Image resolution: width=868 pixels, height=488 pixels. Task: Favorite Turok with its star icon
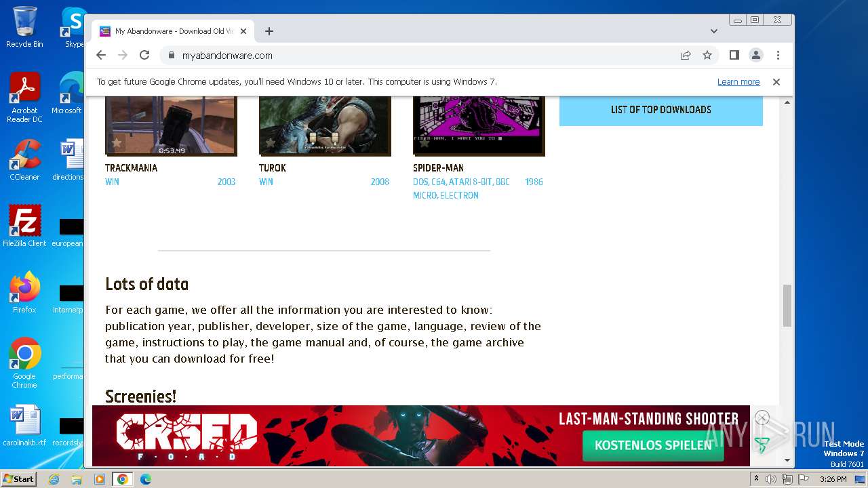pyautogui.click(x=271, y=144)
